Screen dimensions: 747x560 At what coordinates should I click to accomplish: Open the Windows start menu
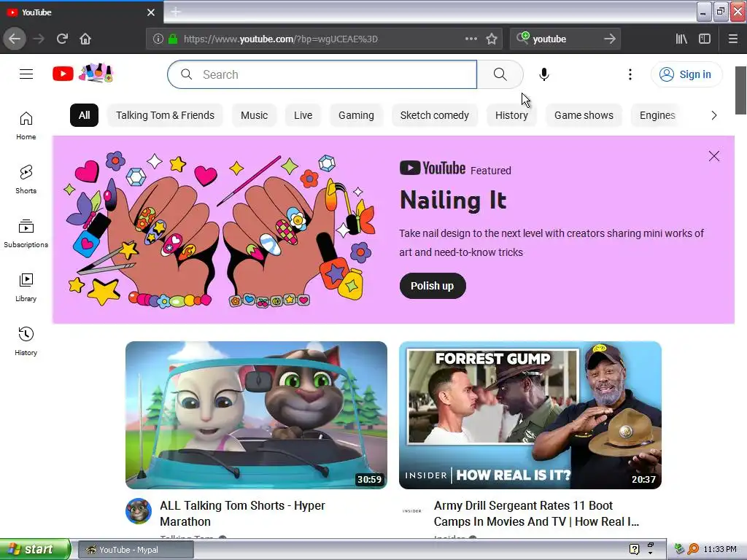pyautogui.click(x=35, y=549)
